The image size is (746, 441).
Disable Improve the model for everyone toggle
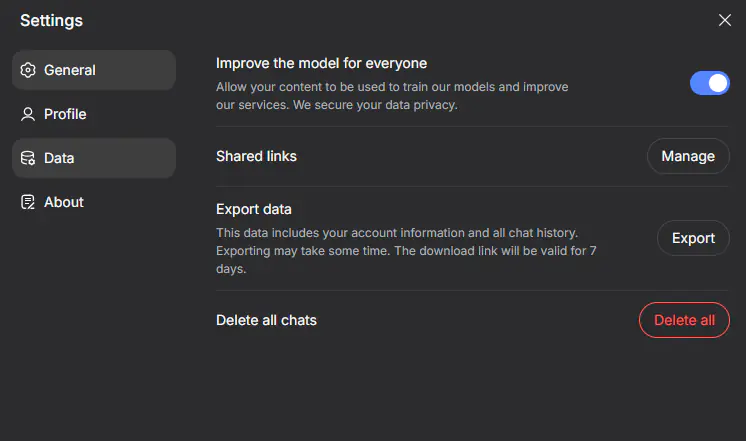[709, 83]
